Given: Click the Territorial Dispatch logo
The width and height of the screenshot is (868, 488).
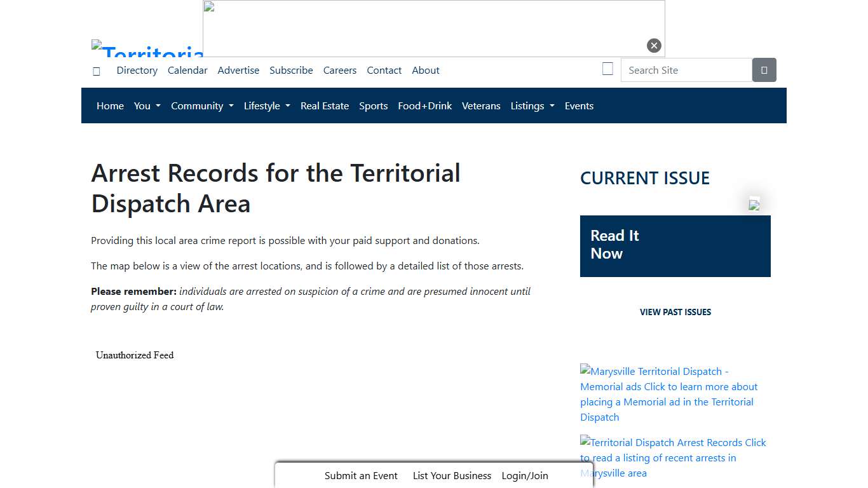Looking at the screenshot, I should tap(147, 52).
